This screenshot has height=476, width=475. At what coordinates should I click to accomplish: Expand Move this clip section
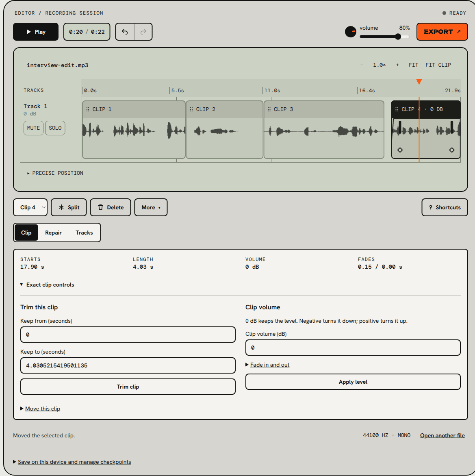[40, 409]
